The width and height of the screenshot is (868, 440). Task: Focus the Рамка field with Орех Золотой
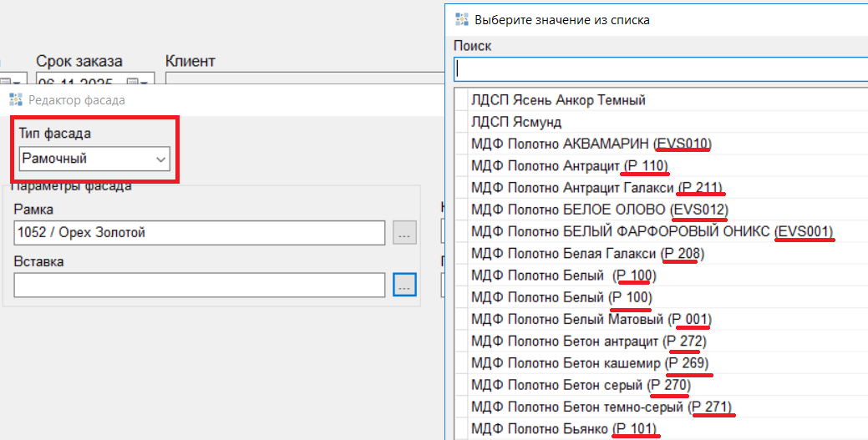(199, 233)
